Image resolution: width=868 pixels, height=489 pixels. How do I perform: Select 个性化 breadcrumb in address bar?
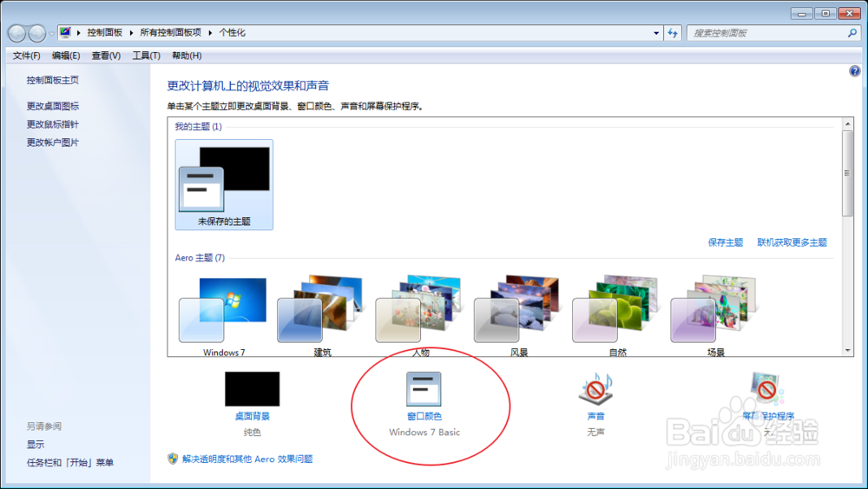click(232, 33)
